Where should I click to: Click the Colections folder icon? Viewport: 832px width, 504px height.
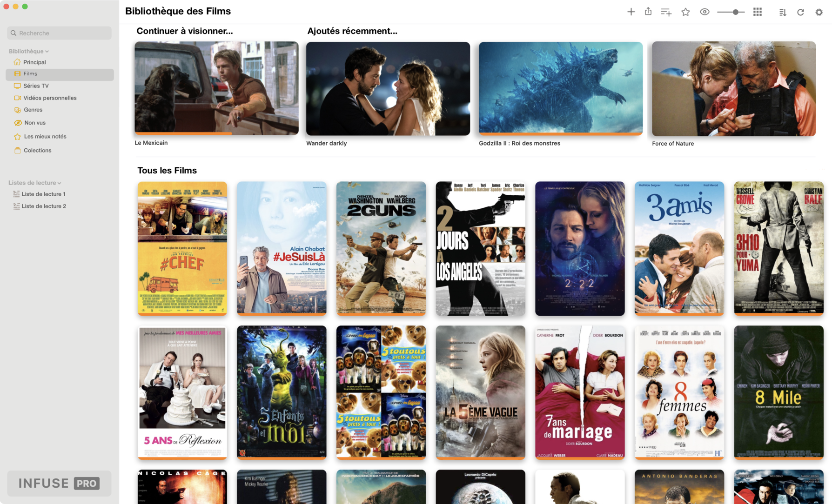pyautogui.click(x=17, y=151)
